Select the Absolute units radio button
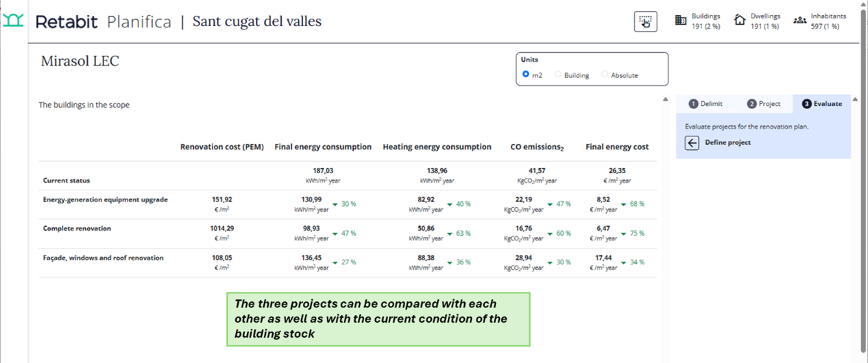Viewport: 868px width, 363px height. 605,75
